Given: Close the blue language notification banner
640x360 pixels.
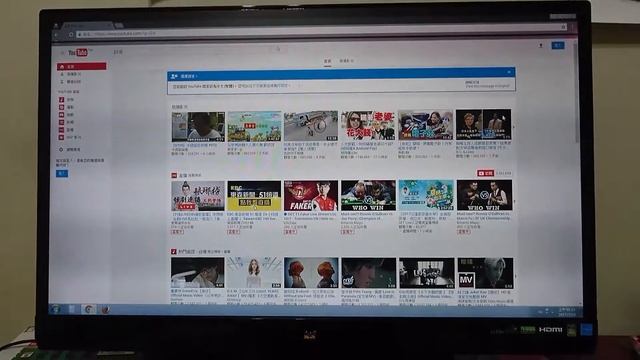Looking at the screenshot, I should tap(509, 72).
